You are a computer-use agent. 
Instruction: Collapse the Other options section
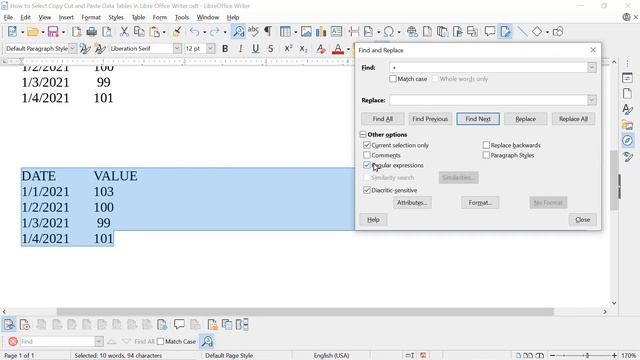[x=363, y=134]
